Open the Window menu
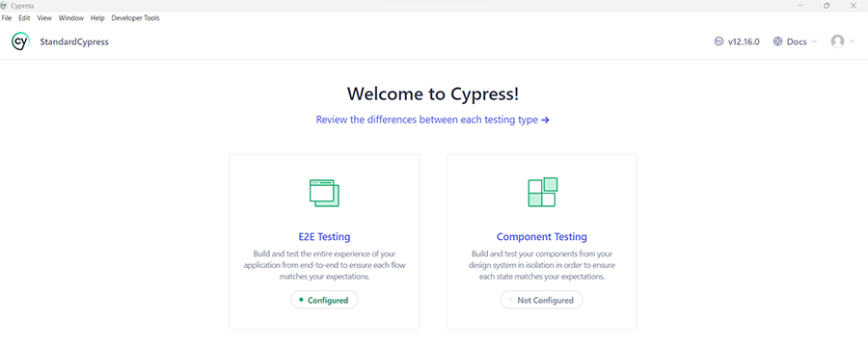The height and width of the screenshot is (347, 868). [x=70, y=18]
